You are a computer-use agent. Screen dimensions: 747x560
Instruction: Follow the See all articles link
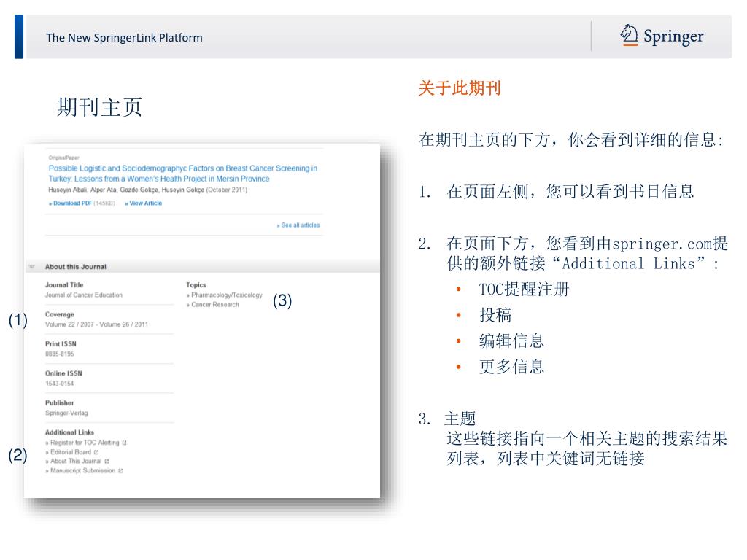pos(298,225)
